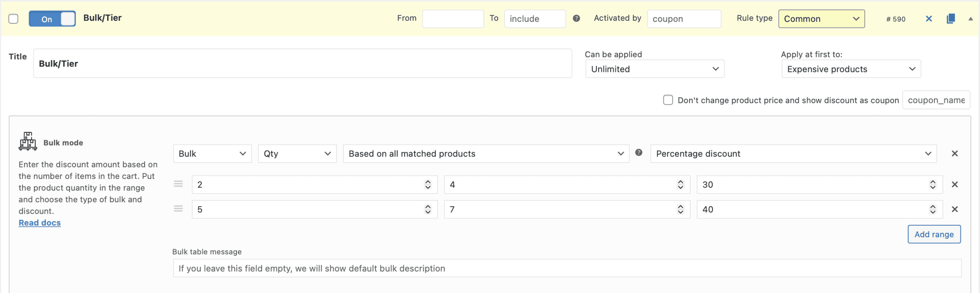The image size is (980, 293).
Task: Click the Add range button
Action: [934, 234]
